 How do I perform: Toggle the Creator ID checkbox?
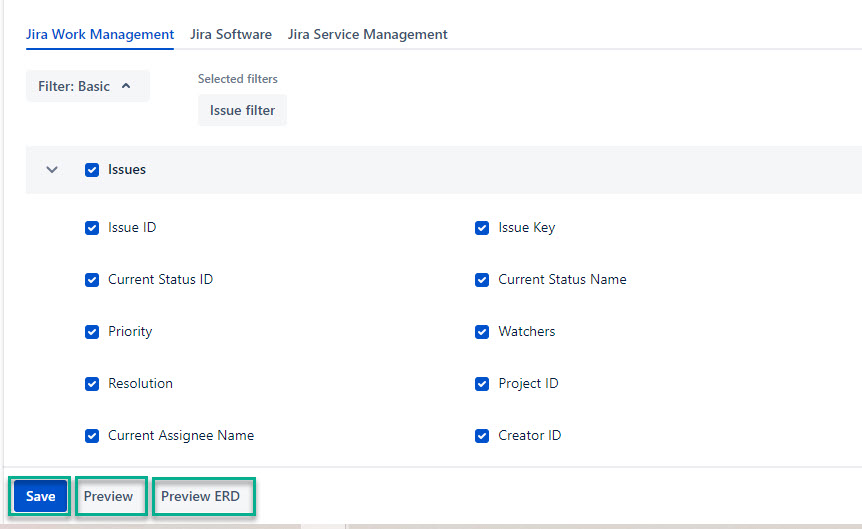[x=482, y=436]
